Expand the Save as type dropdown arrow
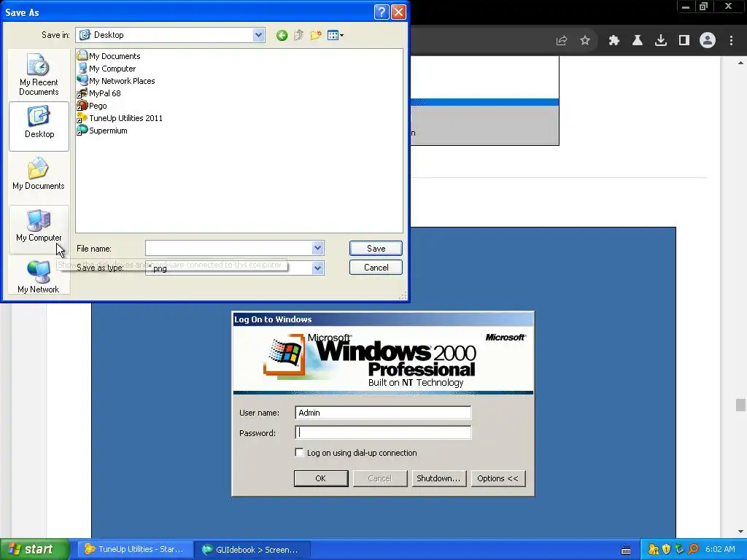Image resolution: width=747 pixels, height=560 pixels. coord(318,268)
